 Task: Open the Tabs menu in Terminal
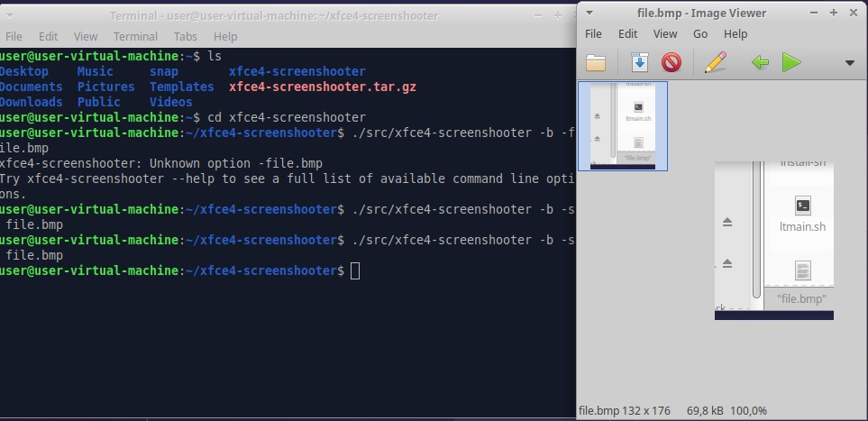(186, 36)
